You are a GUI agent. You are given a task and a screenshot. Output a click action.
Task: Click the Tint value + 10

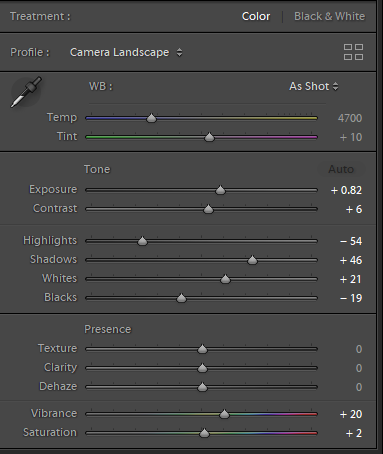click(351, 137)
